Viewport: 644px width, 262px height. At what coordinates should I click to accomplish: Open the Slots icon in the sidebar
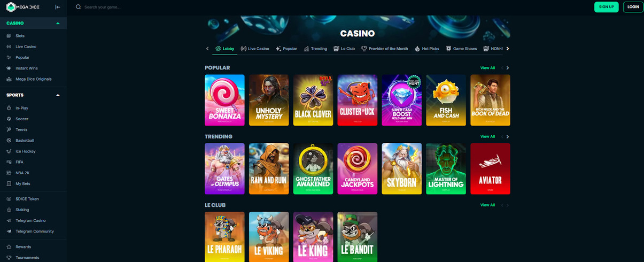point(9,36)
